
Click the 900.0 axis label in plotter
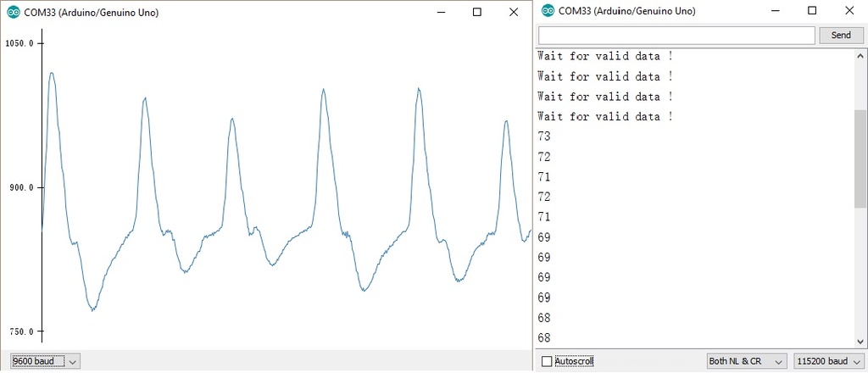point(21,187)
